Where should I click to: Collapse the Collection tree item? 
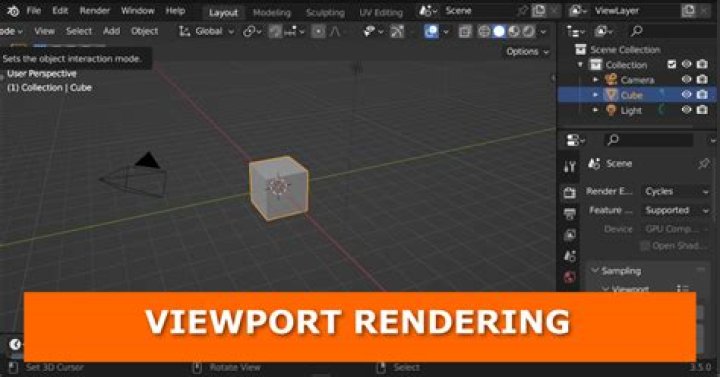[580, 65]
